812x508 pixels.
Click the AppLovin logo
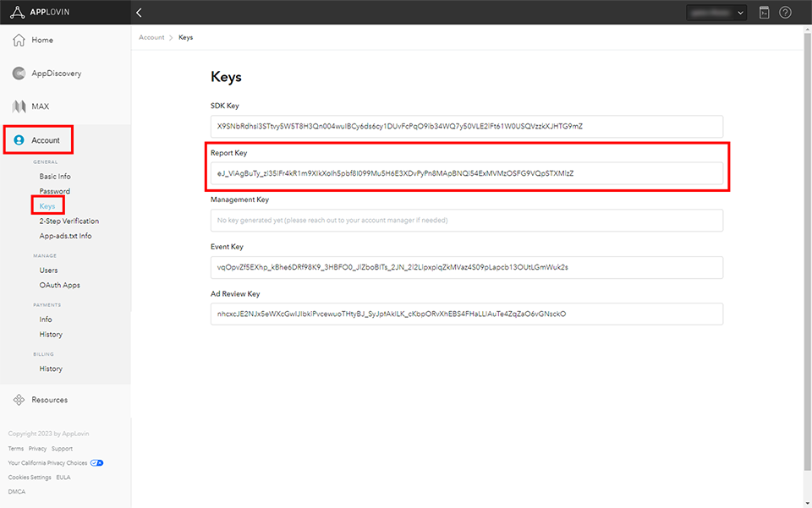[x=40, y=12]
